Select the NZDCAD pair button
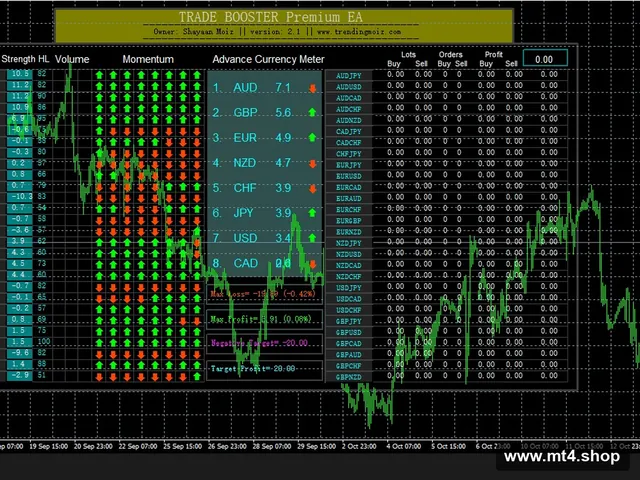640x480 pixels. click(x=349, y=265)
